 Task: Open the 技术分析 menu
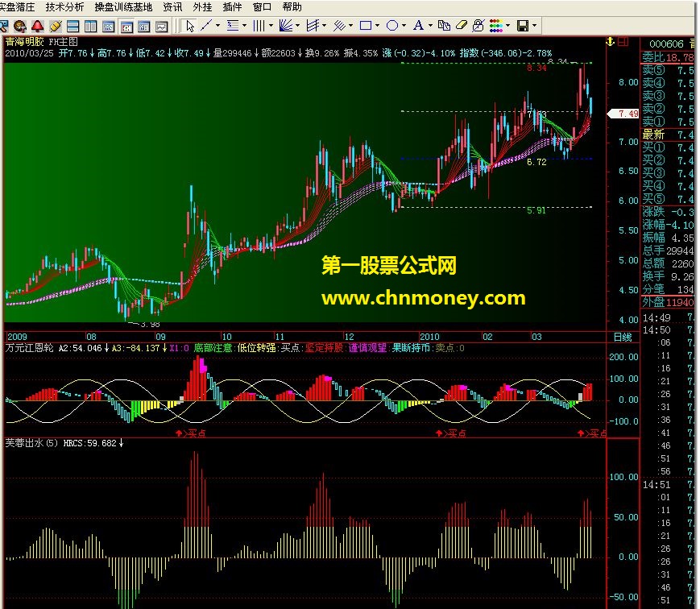click(x=64, y=6)
